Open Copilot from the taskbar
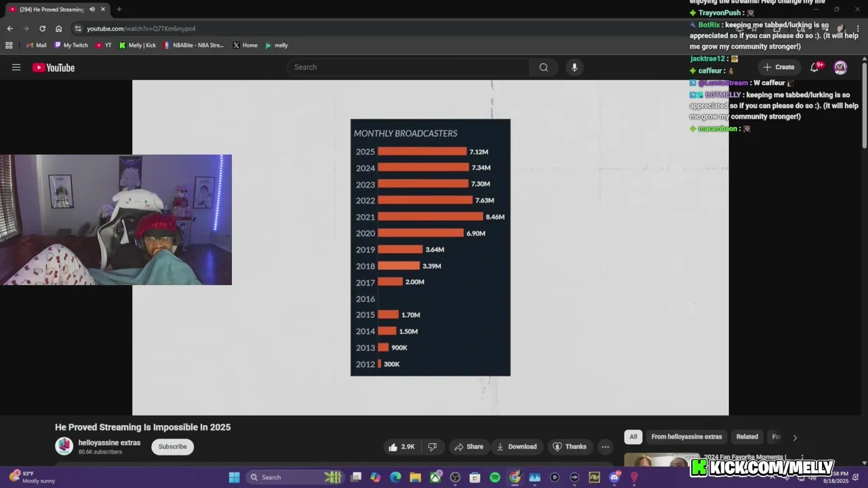This screenshot has width=868, height=488. point(376,477)
